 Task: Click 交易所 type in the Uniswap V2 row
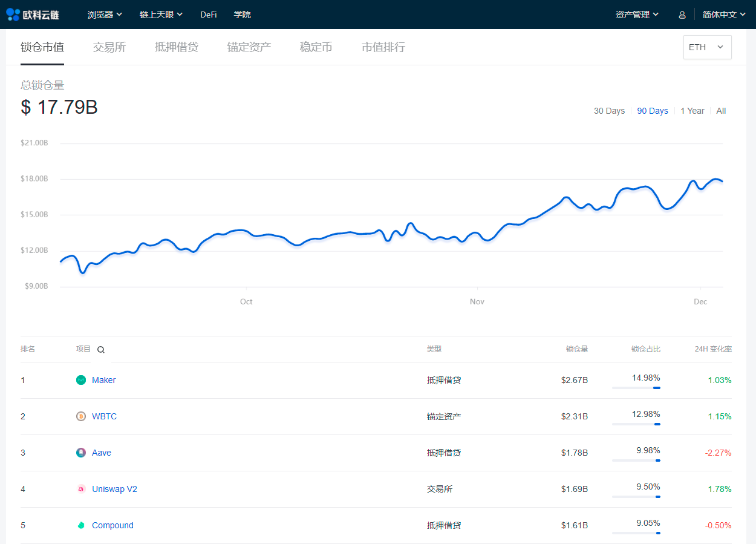[440, 489]
